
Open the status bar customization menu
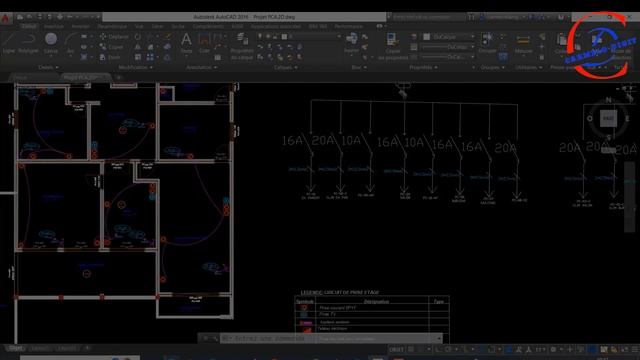[x=635, y=349]
